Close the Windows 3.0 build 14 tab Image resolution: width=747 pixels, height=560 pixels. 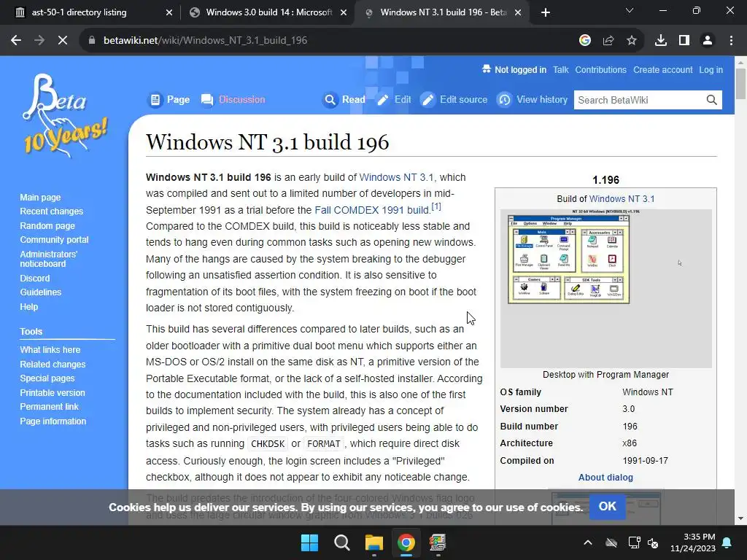coord(344,12)
